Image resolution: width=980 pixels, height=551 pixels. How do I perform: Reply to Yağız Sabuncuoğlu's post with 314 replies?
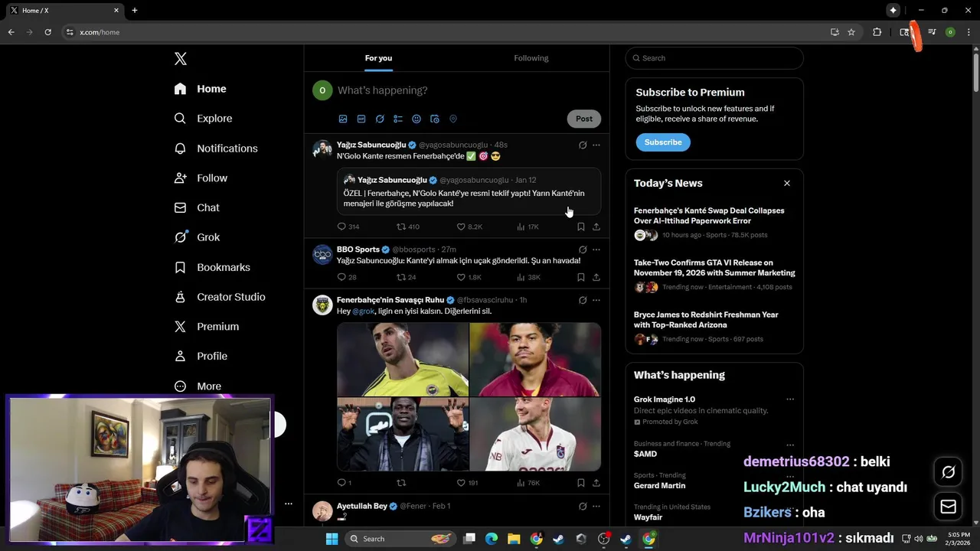click(348, 227)
